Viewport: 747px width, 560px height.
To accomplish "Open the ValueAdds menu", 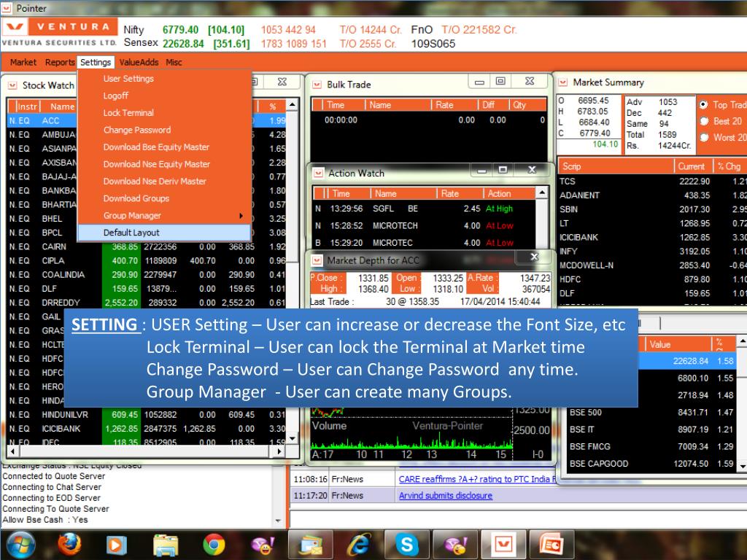I will (x=139, y=63).
